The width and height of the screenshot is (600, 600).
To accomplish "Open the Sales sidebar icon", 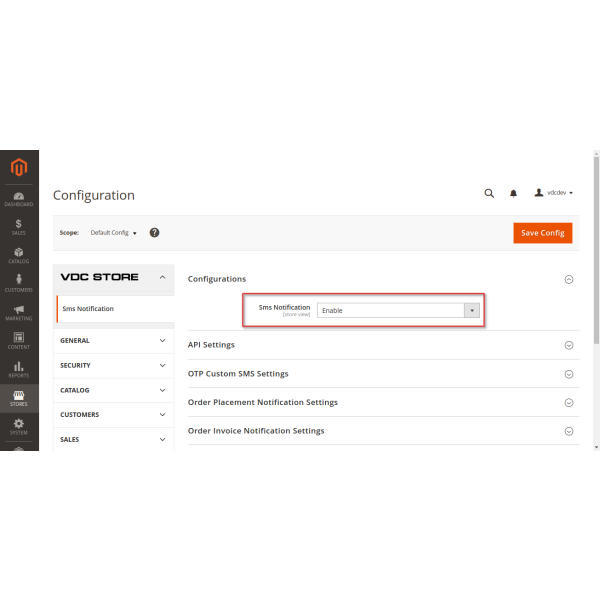I will (x=19, y=227).
